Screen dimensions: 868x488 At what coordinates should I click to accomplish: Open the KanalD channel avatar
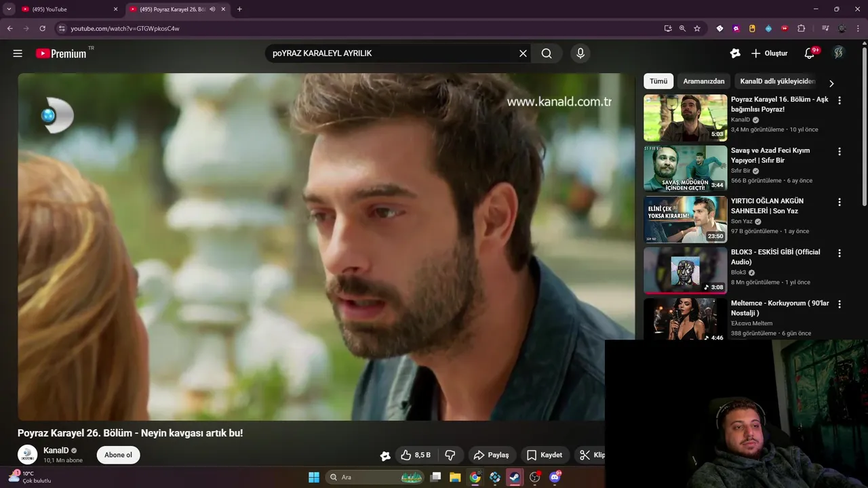[28, 455]
